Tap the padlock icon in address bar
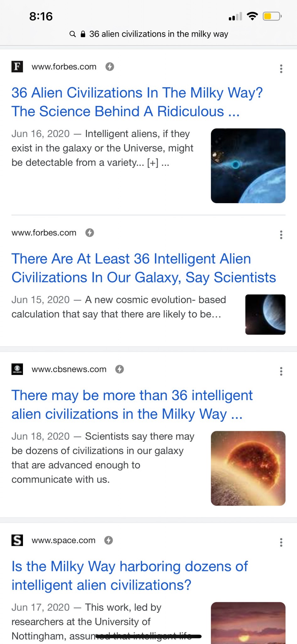The image size is (297, 644). 83,34
